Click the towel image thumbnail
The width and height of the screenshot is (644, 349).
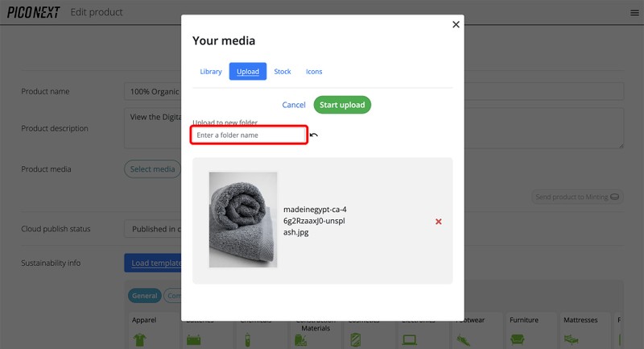pyautogui.click(x=243, y=219)
